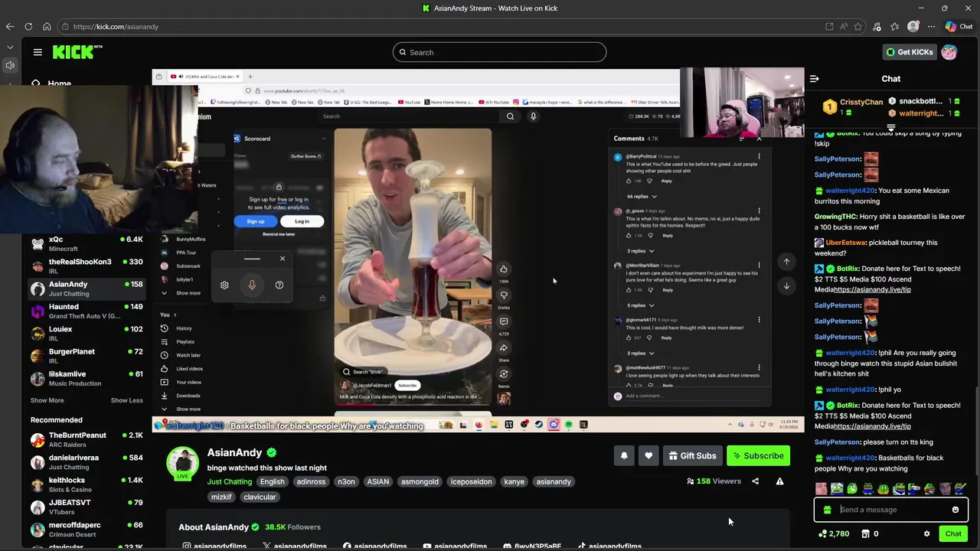Open Edge vertical tabs icon

tap(10, 47)
